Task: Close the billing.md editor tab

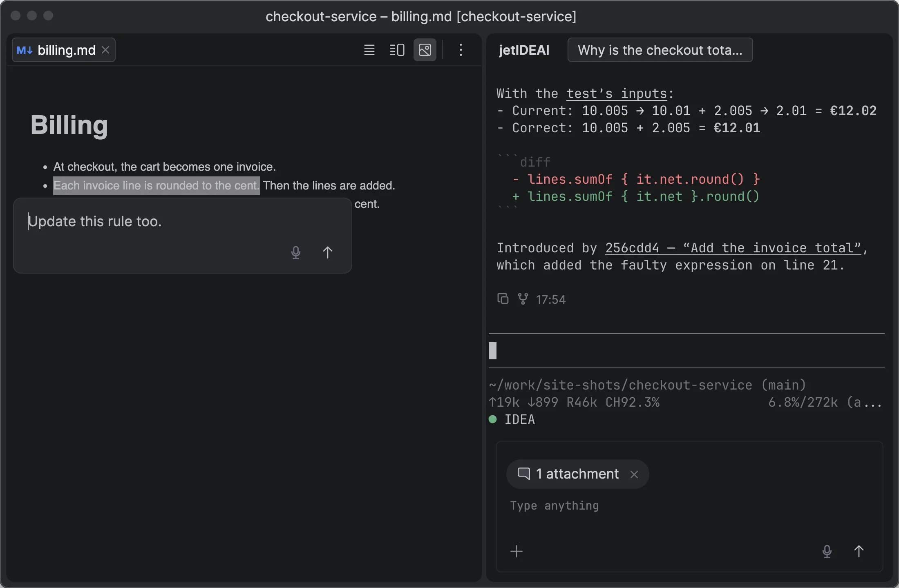Action: [x=105, y=50]
